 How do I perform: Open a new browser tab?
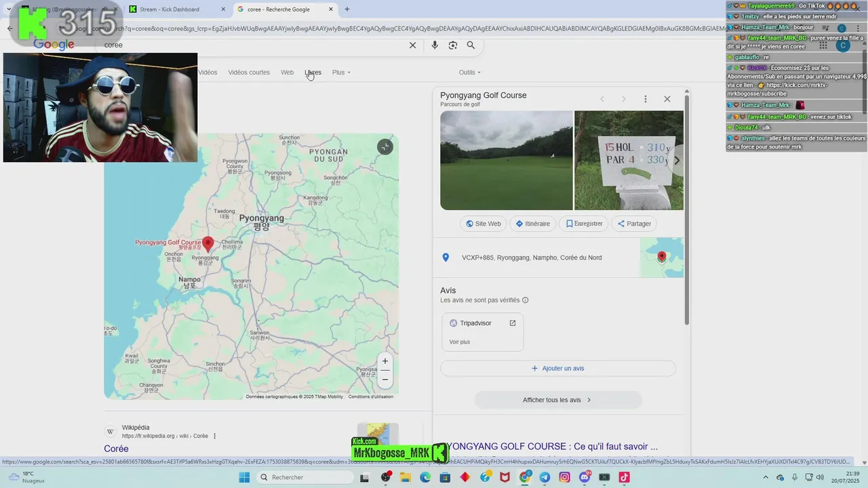coord(347,9)
